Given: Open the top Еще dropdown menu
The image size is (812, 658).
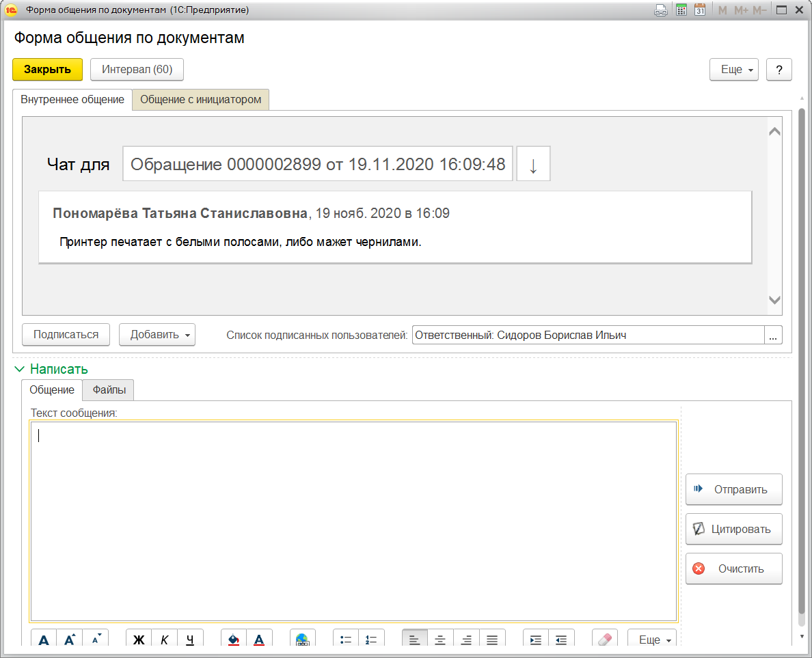Looking at the screenshot, I should coord(734,70).
